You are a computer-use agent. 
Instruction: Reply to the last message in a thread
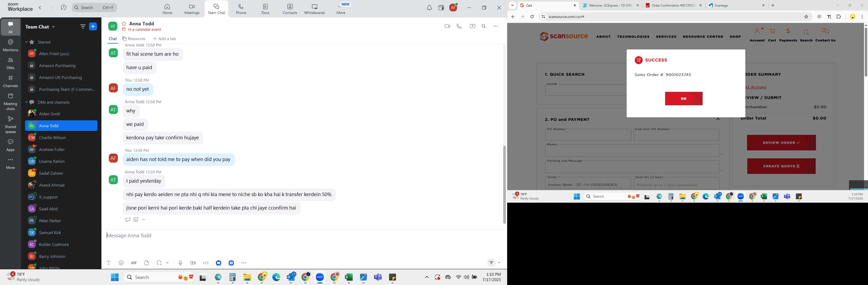[128, 220]
